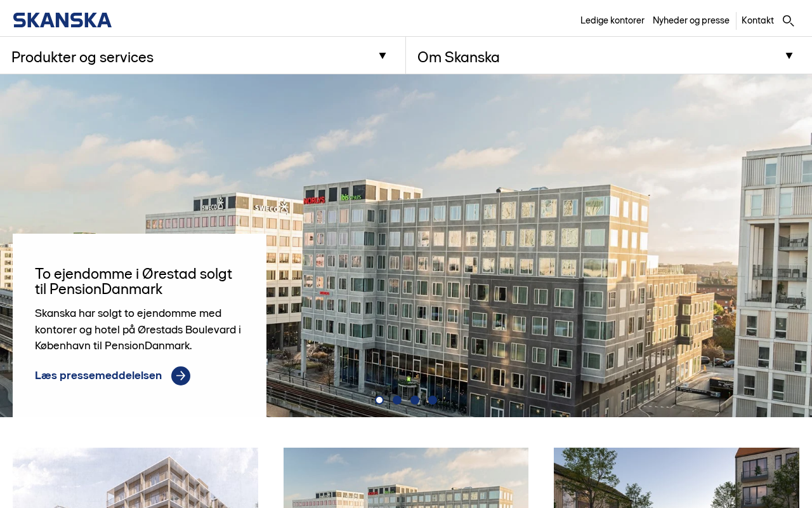
Task: Click the Produkter og services triangle arrow
Action: coord(383,56)
